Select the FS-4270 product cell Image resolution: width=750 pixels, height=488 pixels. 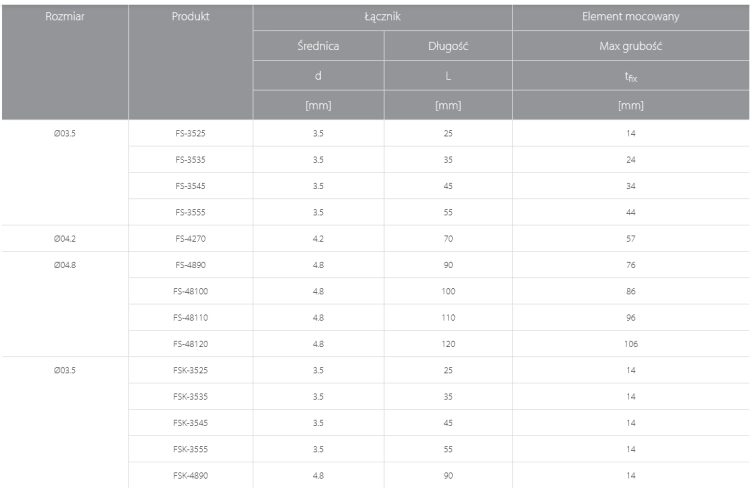[x=190, y=239]
